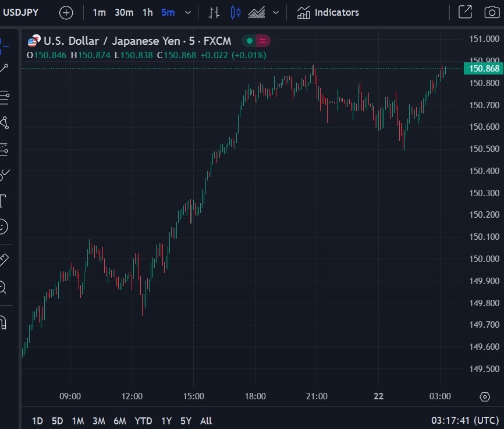Open chart settings gear on time axis
Image resolution: width=504 pixels, height=429 pixels.
(485, 397)
